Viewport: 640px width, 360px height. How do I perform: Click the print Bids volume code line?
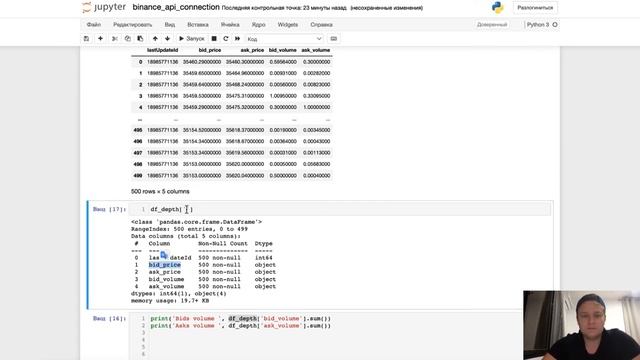pos(240,318)
